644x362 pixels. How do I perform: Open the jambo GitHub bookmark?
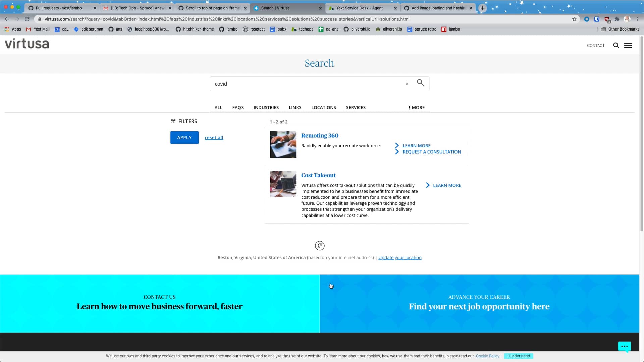click(x=229, y=29)
